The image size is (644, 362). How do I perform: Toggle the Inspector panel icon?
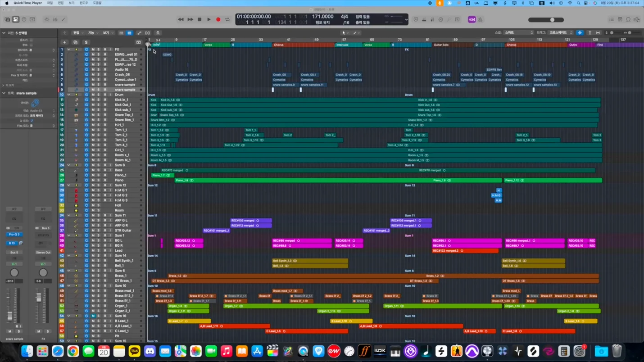[x=16, y=20]
